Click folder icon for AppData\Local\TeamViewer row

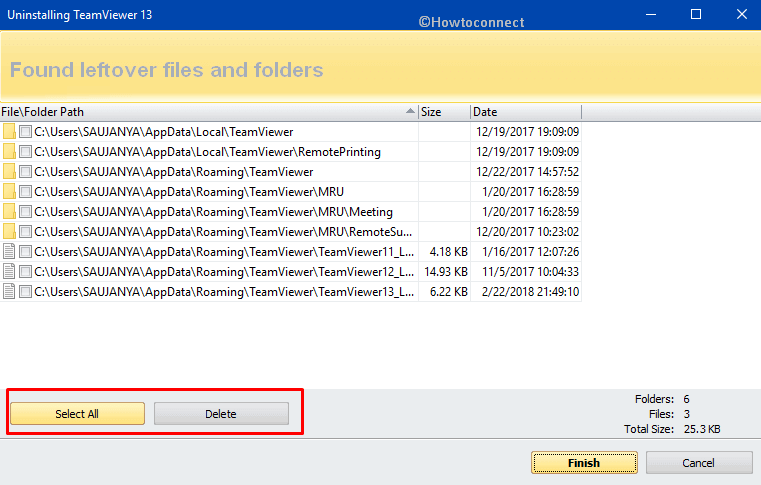(9, 132)
